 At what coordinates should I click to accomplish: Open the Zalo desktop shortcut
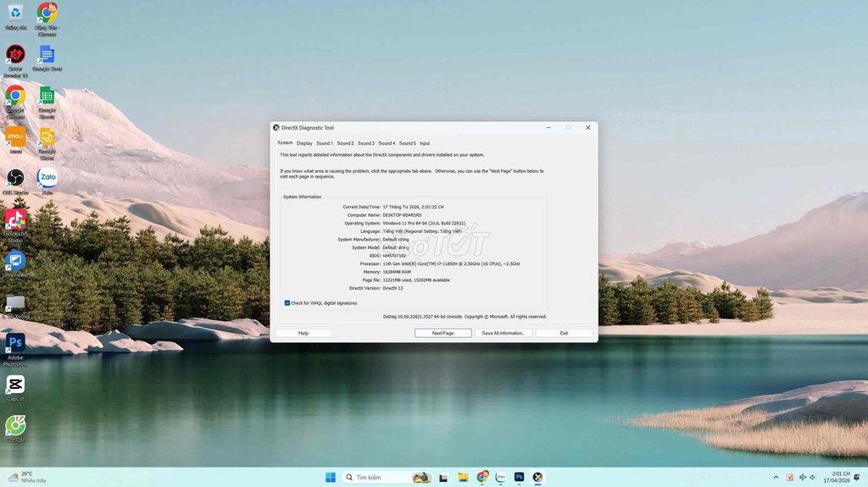pos(47,181)
